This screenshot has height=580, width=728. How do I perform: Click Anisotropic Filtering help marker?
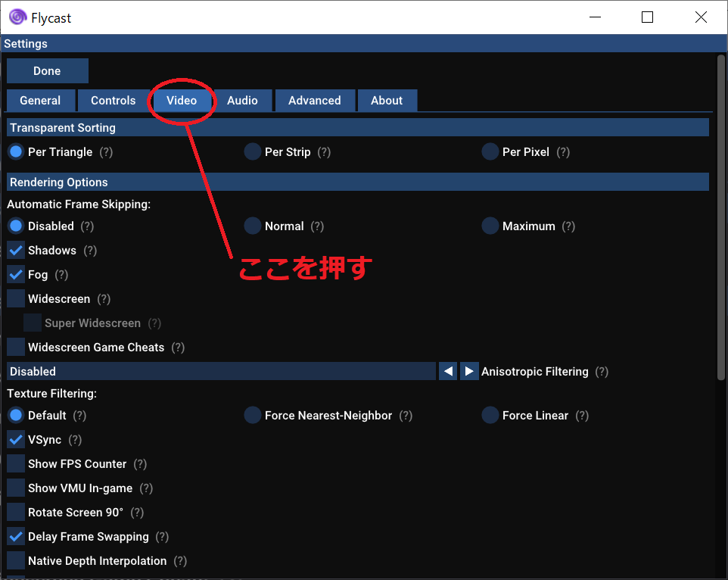tap(602, 372)
